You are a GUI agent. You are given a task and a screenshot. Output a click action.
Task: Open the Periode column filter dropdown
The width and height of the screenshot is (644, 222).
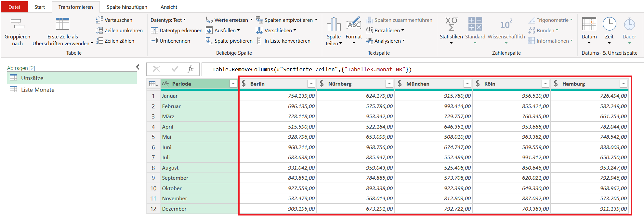tap(233, 84)
